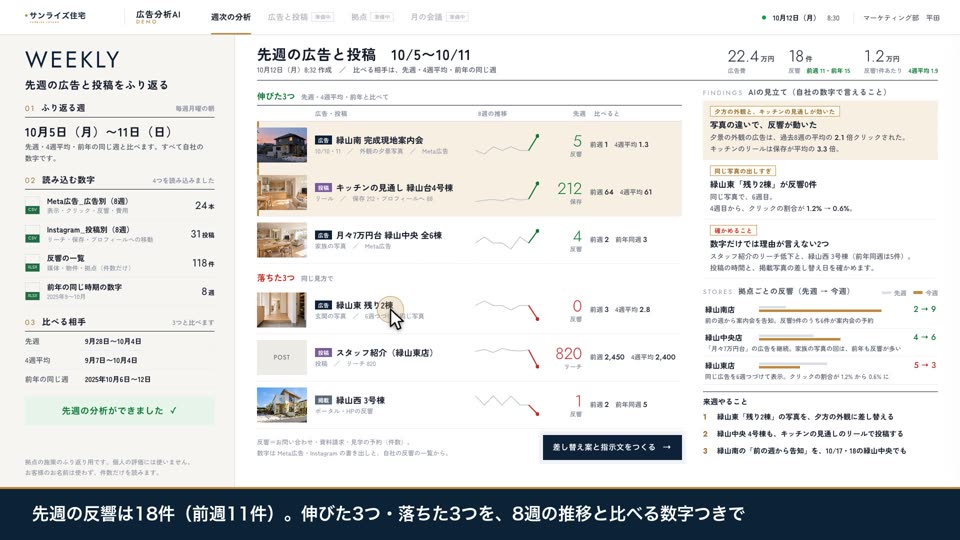Select the 夕方の外観、キッチンの見通しが効いた finding tag
The height and width of the screenshot is (540, 960).
pos(774,111)
